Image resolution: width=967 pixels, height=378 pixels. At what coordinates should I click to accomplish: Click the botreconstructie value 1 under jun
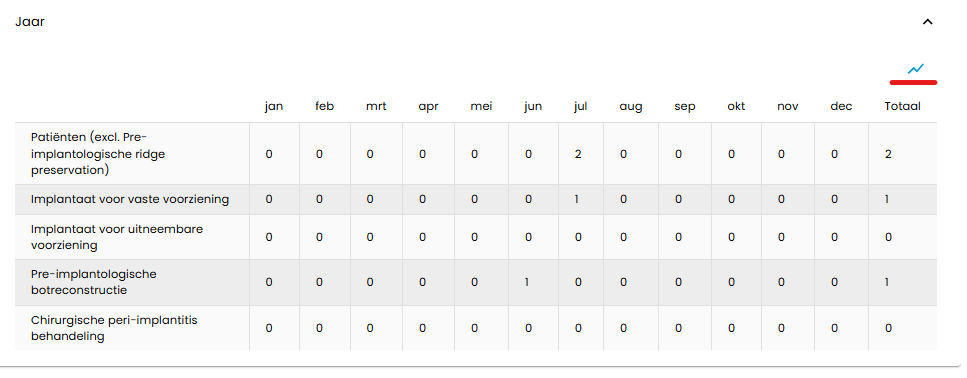[528, 282]
